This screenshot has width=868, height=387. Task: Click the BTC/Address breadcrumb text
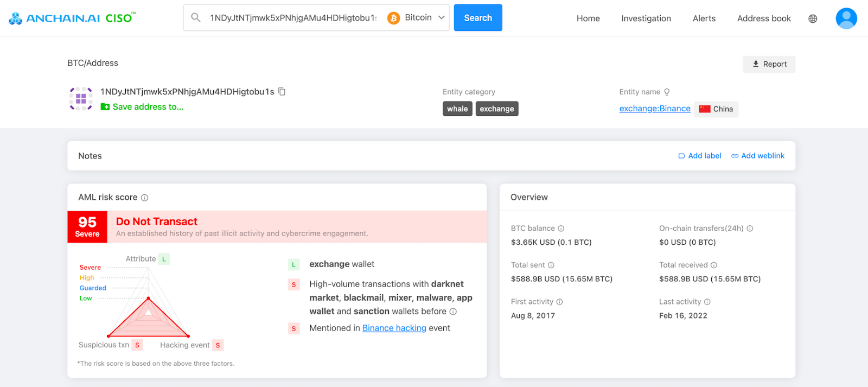93,63
